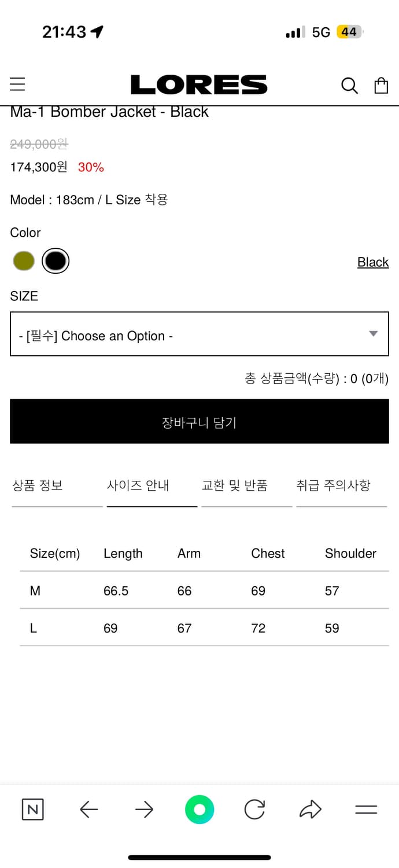Share the page using the share arrow icon
Viewport: 399px width, 868px height.
coord(310,810)
